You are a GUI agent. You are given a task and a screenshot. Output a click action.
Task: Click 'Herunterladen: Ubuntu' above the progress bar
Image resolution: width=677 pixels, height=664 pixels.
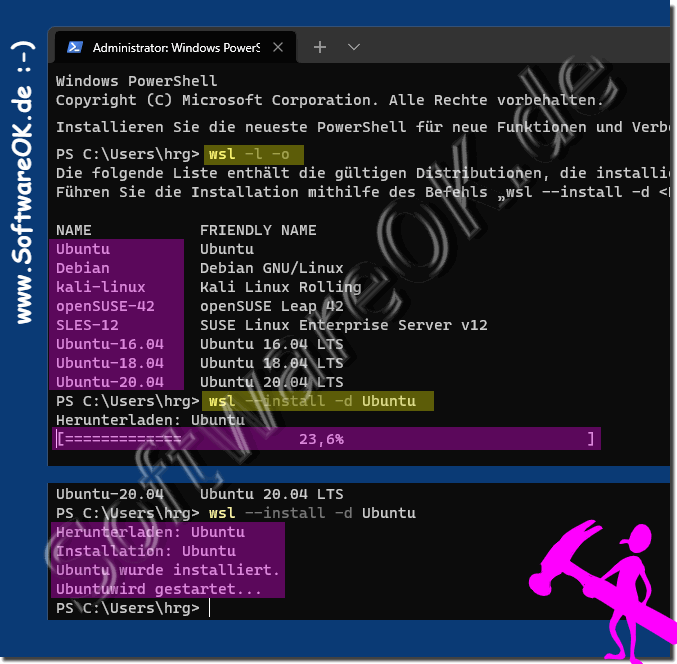click(150, 421)
